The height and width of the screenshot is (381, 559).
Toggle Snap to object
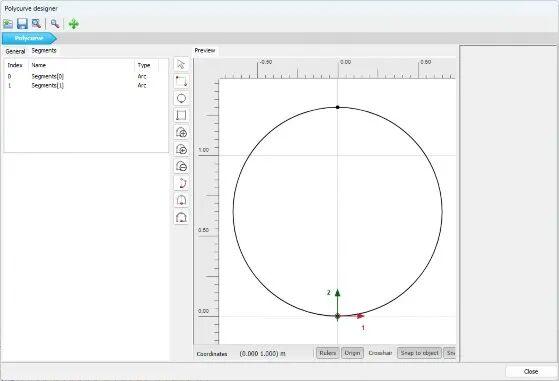419,353
